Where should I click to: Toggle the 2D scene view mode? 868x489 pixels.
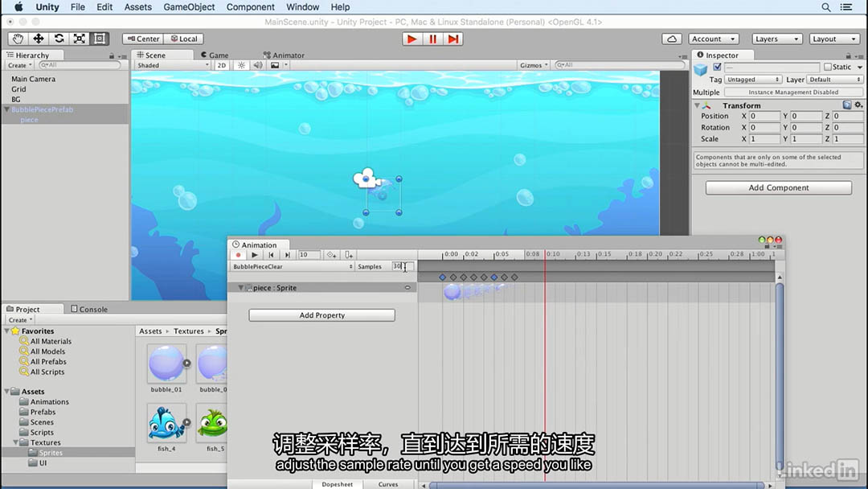222,65
